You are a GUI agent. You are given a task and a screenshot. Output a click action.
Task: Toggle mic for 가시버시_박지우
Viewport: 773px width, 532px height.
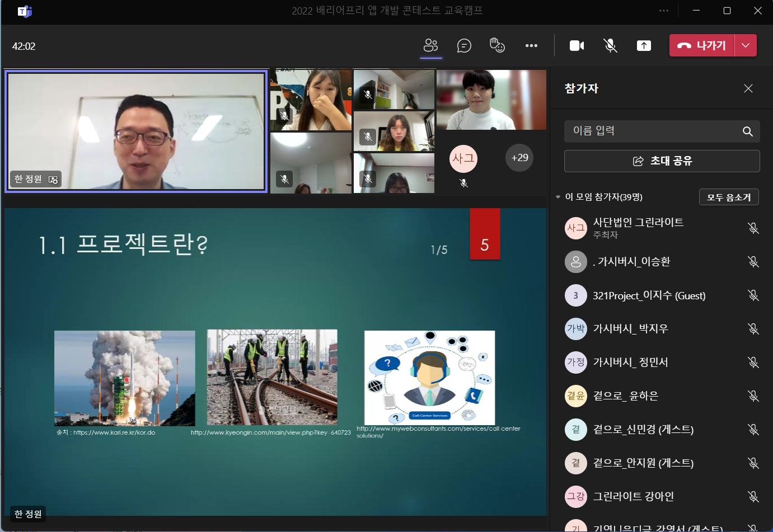[753, 329]
